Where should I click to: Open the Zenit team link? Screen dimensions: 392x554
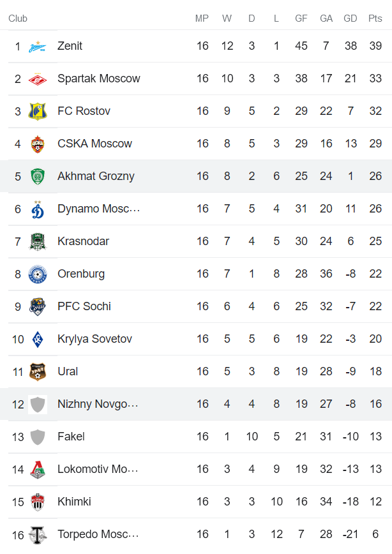(x=70, y=46)
